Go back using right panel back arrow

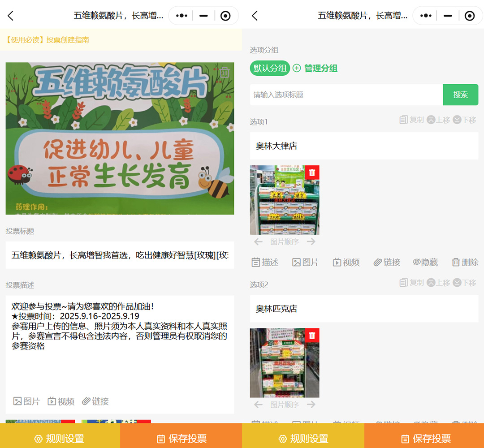255,16
